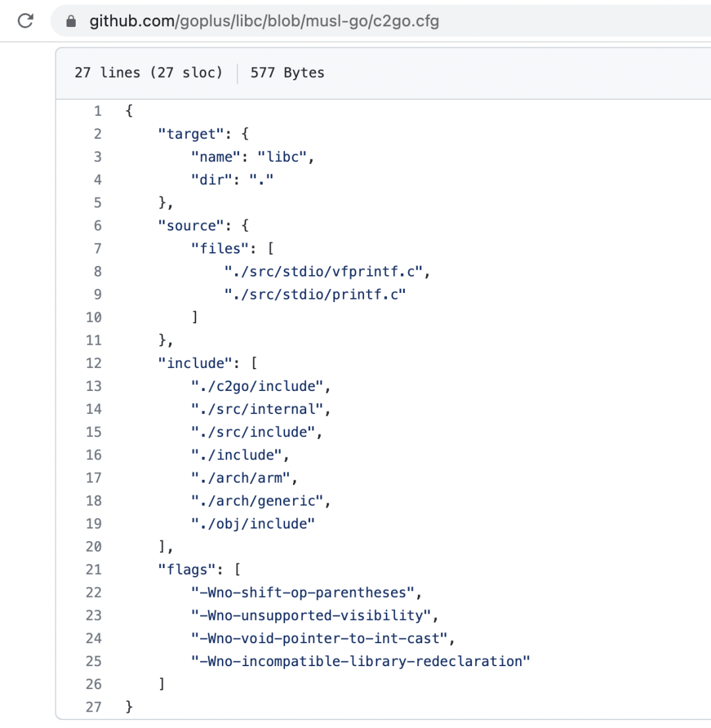Click "./src/internal" path string
Screen dimensions: 711x728
pos(257,409)
